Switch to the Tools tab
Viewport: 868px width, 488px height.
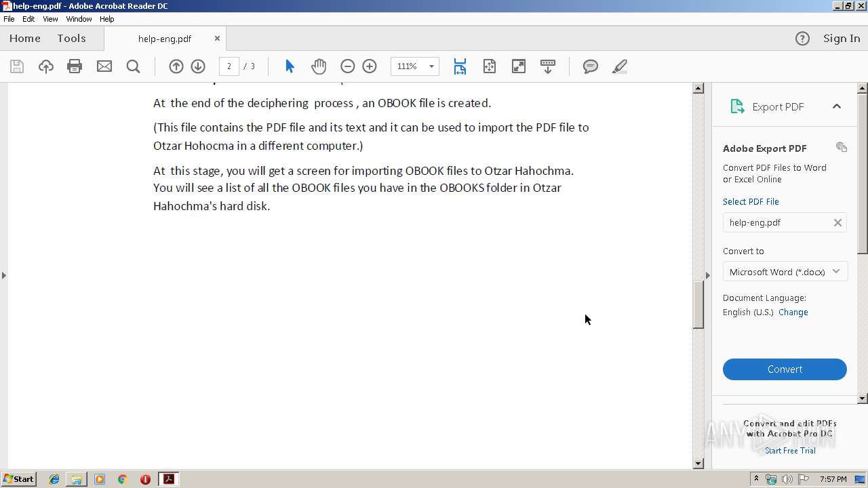71,39
